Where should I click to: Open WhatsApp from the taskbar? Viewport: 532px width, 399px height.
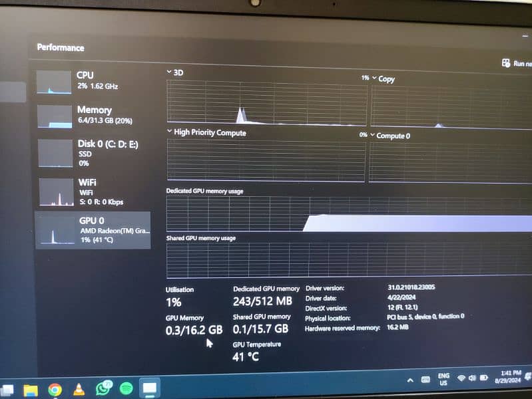click(103, 388)
